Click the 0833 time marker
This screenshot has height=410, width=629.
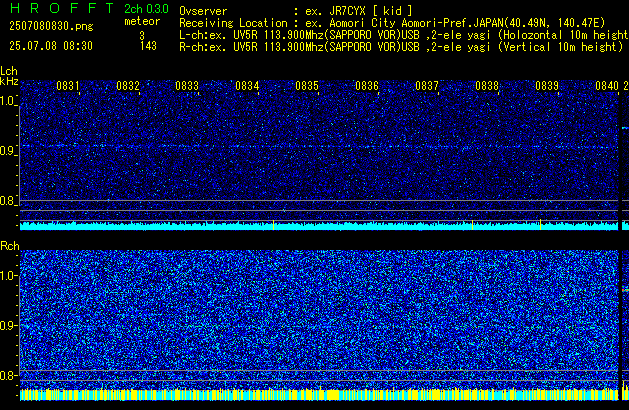[187, 86]
